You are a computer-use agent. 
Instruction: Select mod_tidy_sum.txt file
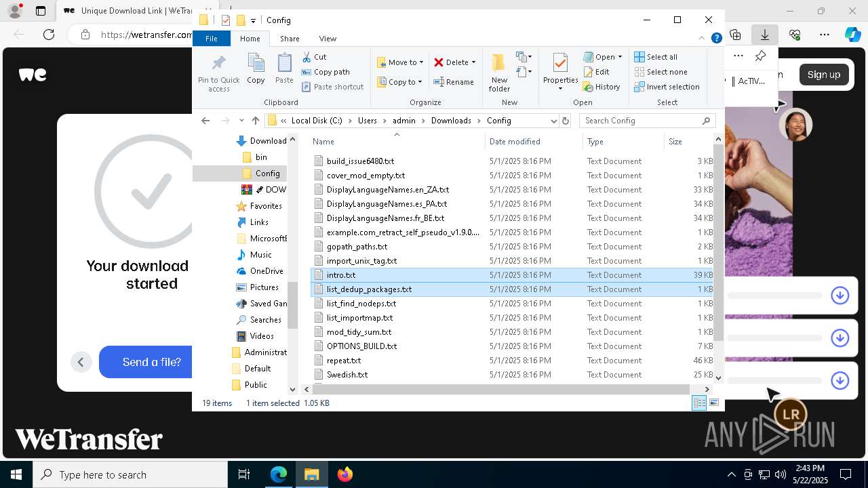pos(359,332)
